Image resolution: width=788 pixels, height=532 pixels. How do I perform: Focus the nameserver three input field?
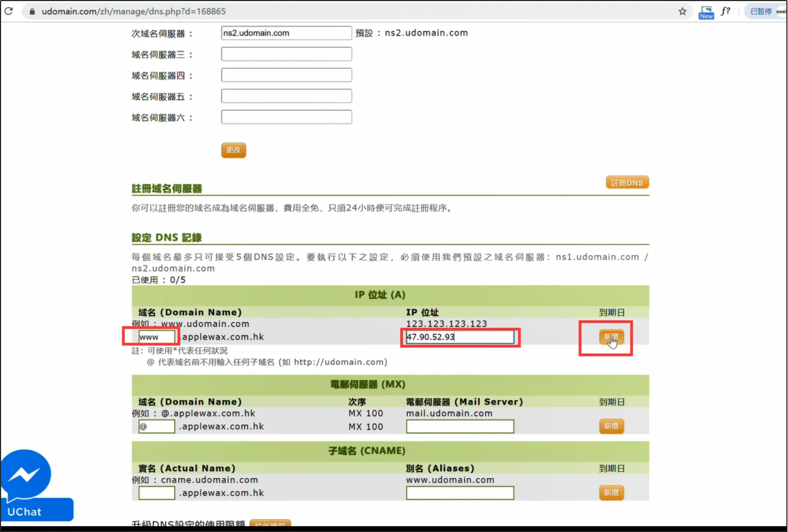(286, 54)
